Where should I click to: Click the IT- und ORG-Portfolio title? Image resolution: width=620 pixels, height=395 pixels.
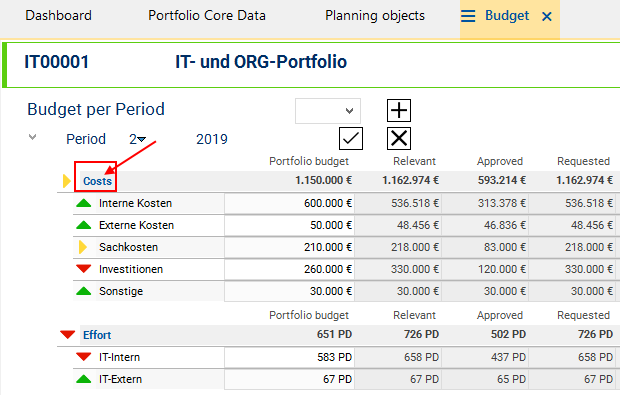click(x=261, y=62)
